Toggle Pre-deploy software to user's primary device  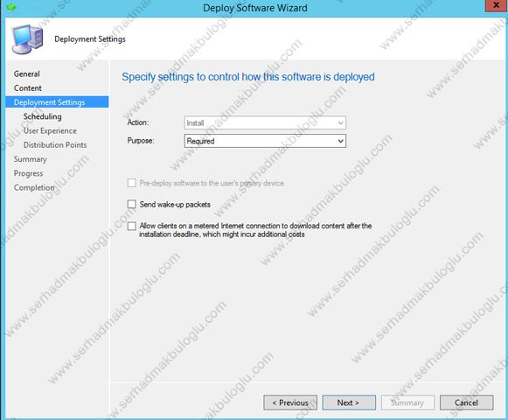pyautogui.click(x=131, y=183)
